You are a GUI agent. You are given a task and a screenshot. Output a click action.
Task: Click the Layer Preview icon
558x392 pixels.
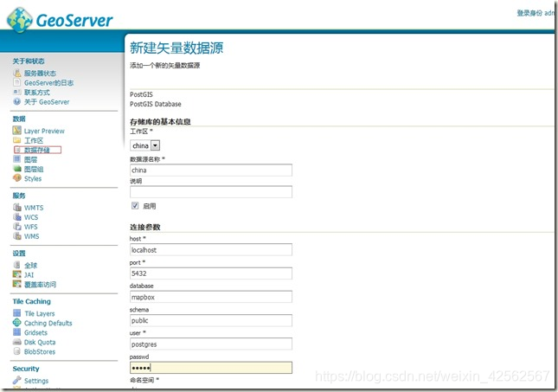[16, 131]
